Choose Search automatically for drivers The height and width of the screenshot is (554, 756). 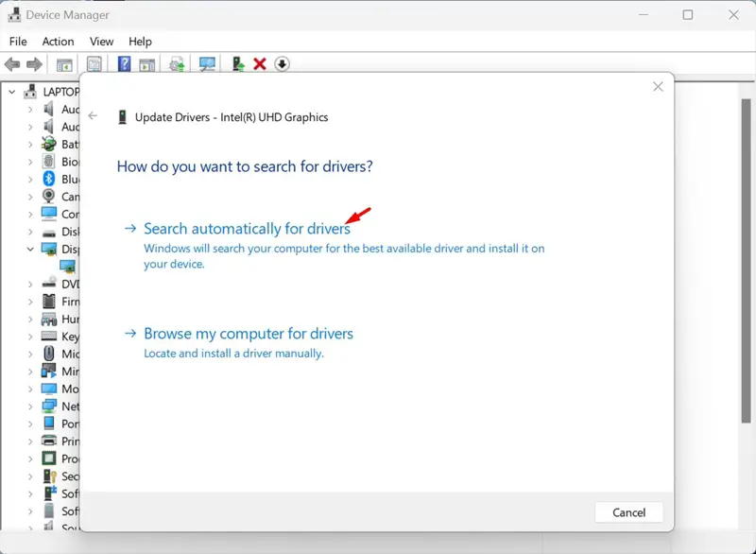(247, 229)
